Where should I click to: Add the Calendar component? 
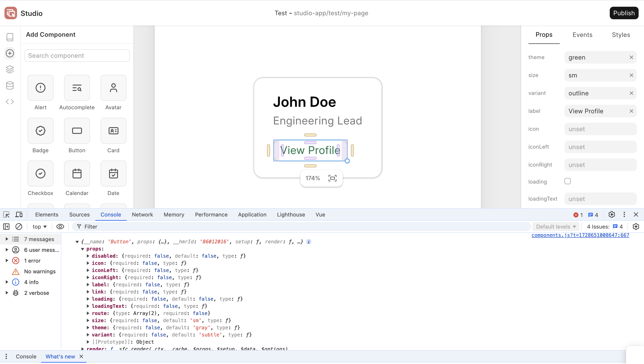(x=77, y=173)
